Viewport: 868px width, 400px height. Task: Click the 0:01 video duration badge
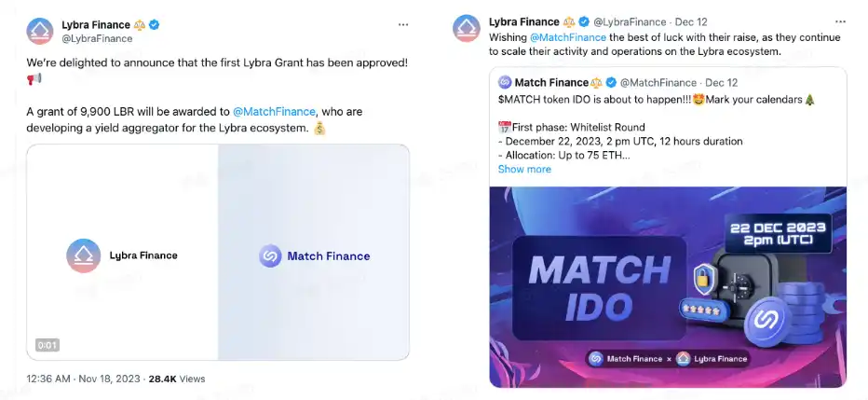click(47, 345)
